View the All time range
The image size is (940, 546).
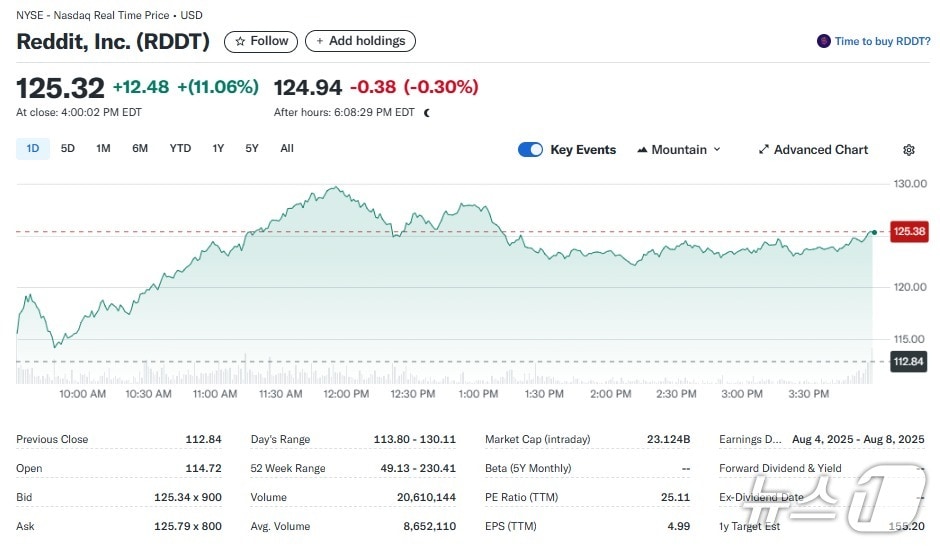(x=287, y=149)
